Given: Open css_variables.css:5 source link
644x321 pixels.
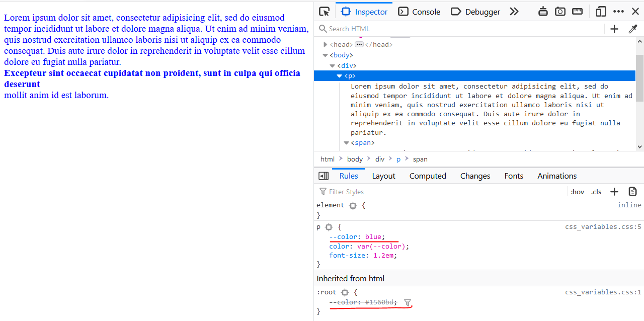Looking at the screenshot, I should click(603, 227).
